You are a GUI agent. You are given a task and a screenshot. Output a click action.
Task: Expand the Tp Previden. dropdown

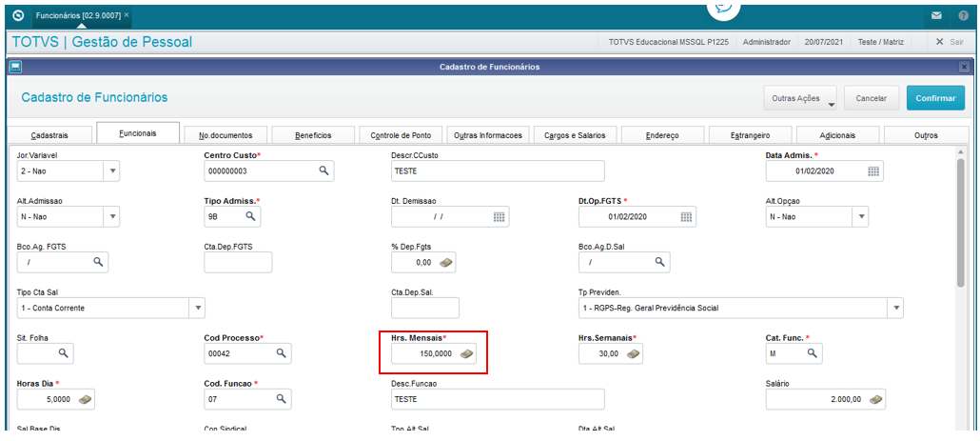895,308
